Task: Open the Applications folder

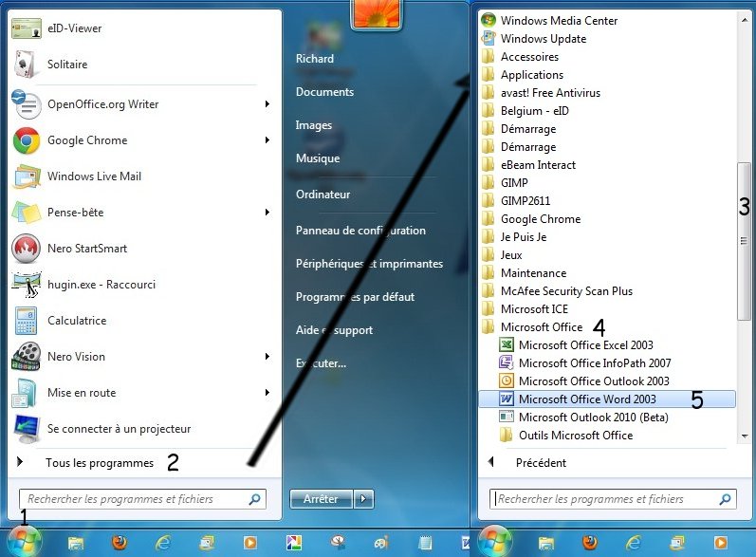Action: (523, 75)
